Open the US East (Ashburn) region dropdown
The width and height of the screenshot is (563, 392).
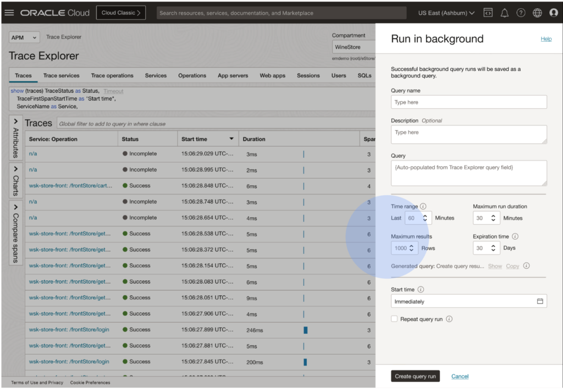click(446, 13)
